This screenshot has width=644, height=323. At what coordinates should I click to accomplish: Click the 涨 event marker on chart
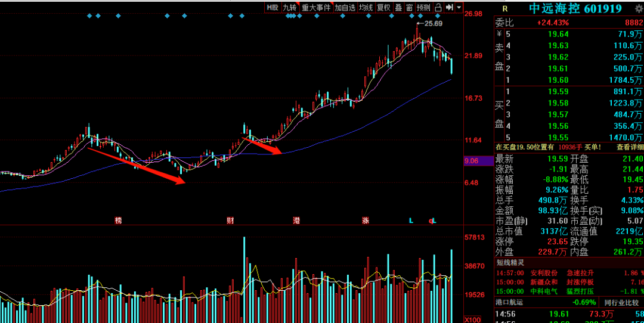[366, 220]
